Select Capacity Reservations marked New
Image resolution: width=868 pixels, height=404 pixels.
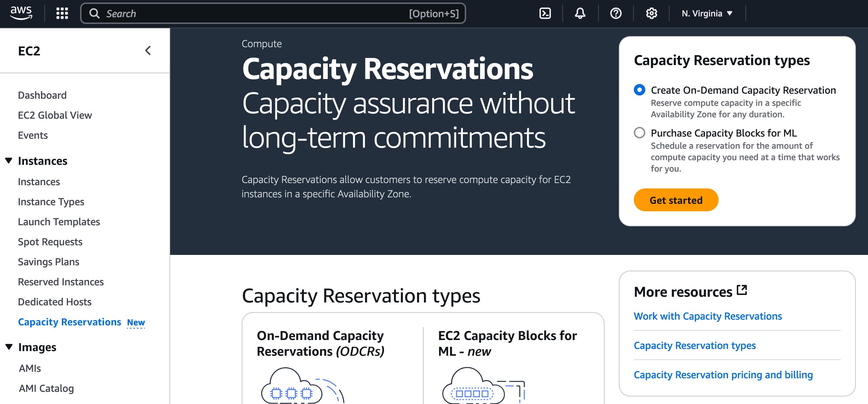70,321
